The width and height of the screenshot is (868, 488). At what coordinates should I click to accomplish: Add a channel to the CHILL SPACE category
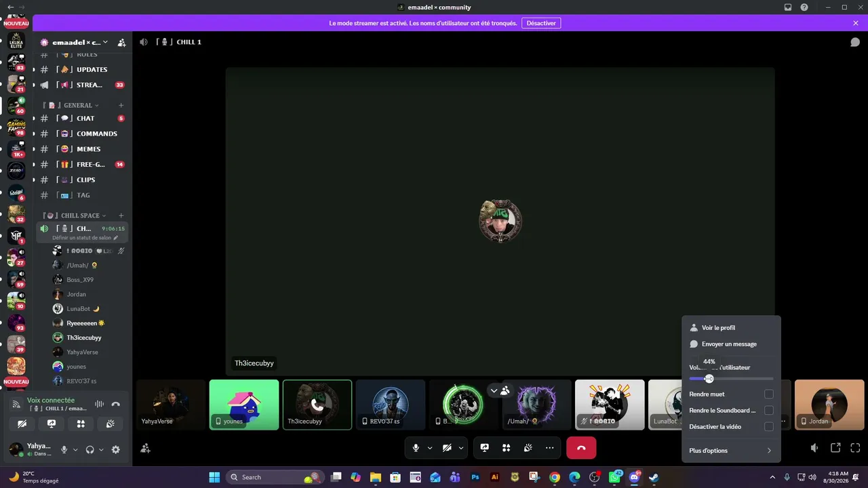(x=121, y=216)
